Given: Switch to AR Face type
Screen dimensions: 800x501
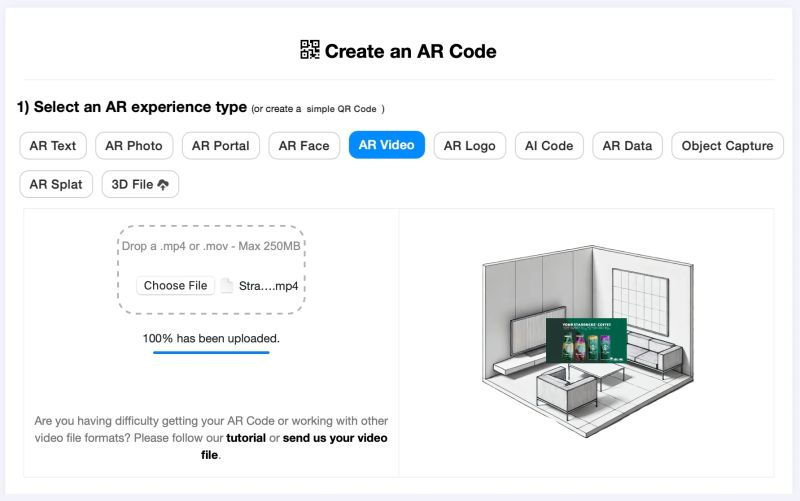Looking at the screenshot, I should click(304, 146).
